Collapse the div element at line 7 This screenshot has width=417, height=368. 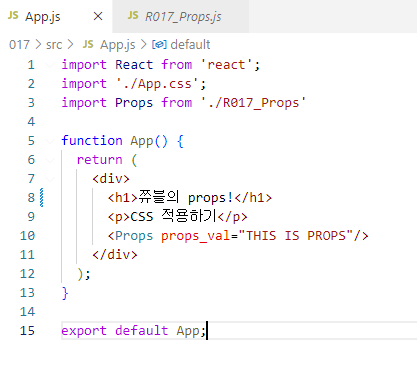click(50, 179)
